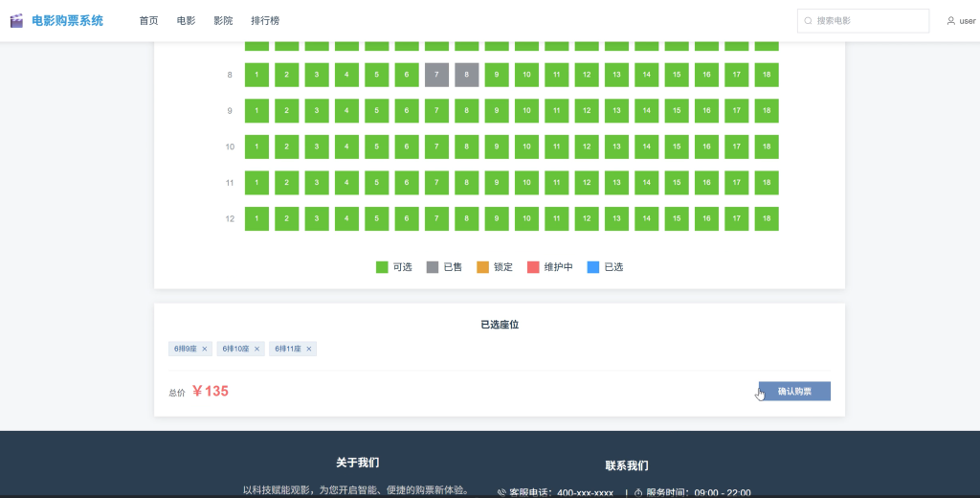Open the 影院 menu item
Screen dimensions: 980x498
point(223,21)
